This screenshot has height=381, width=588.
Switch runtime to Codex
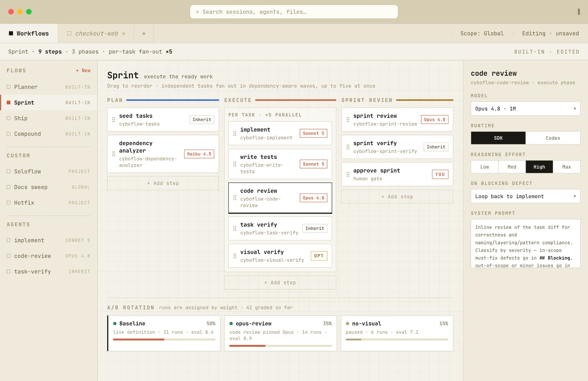pyautogui.click(x=553, y=138)
